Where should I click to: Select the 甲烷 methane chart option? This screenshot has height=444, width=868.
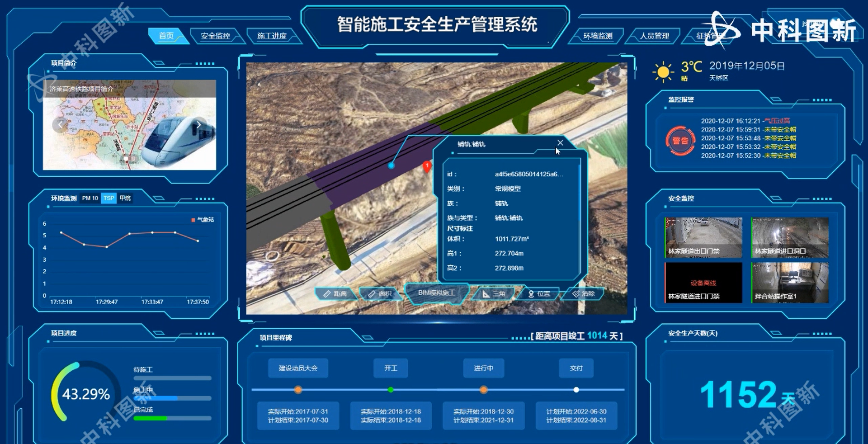tap(125, 198)
